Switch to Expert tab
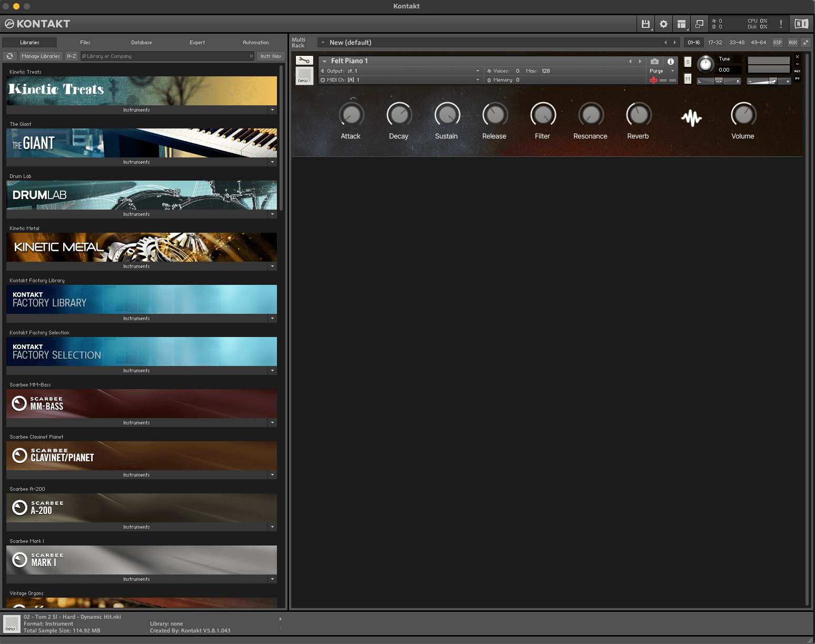Viewport: 815px width, 644px height. coord(197,43)
